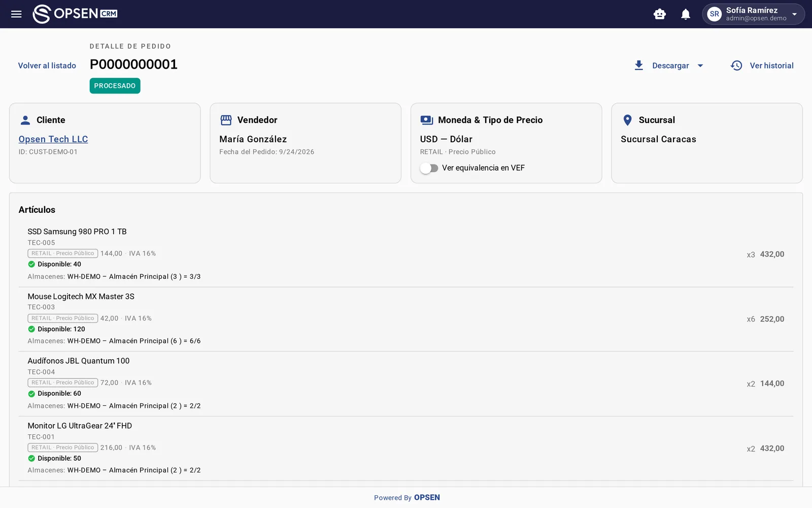Open the Opsen Tech LLC client link
This screenshot has height=508, width=812.
coord(53,139)
